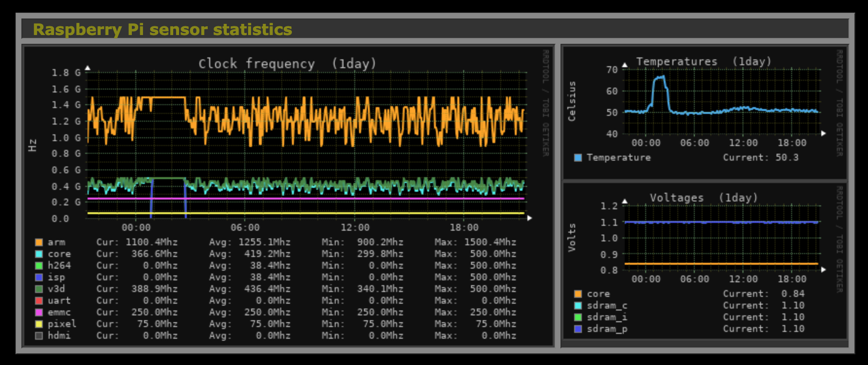Viewport: 868px width, 365px height.
Task: Click the blue isp legend swatch
Action: pyautogui.click(x=39, y=277)
